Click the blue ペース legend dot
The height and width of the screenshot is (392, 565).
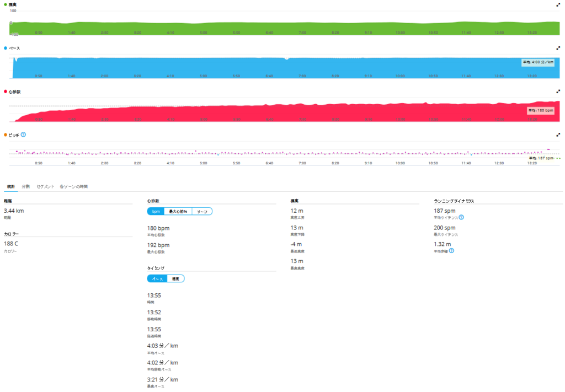pos(6,48)
